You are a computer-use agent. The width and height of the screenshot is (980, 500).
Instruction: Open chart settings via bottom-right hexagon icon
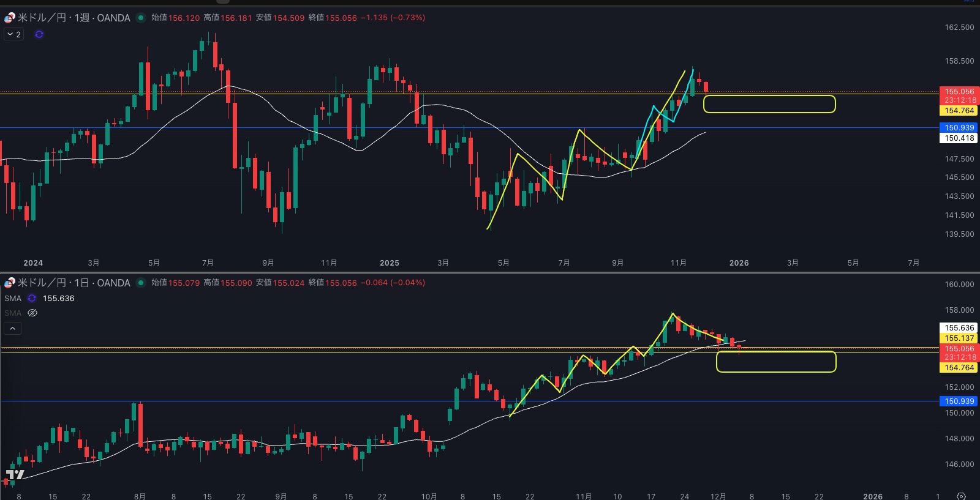tap(961, 496)
